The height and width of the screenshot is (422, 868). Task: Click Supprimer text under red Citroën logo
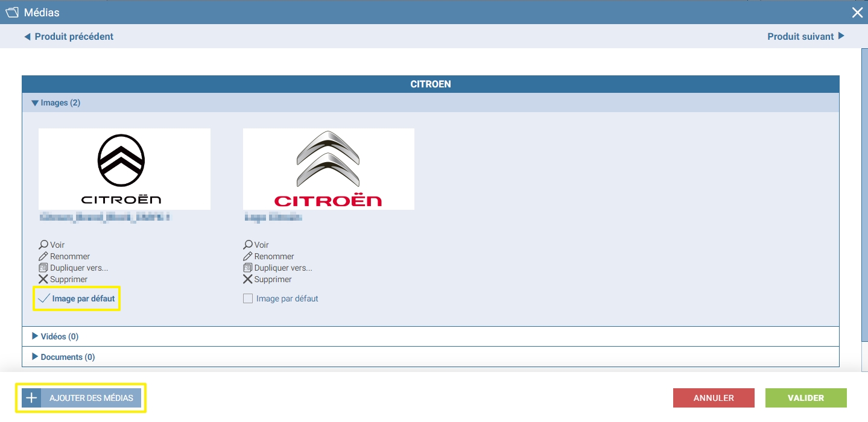coord(273,279)
